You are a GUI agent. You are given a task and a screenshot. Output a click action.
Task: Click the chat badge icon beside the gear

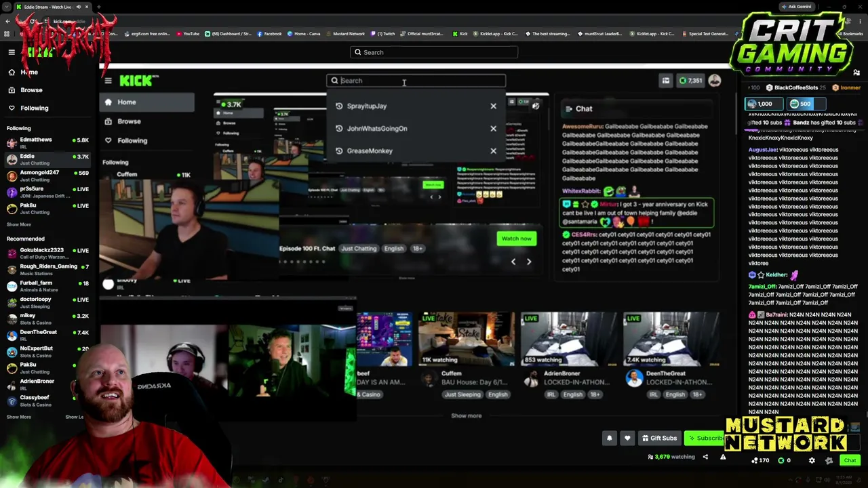click(829, 461)
